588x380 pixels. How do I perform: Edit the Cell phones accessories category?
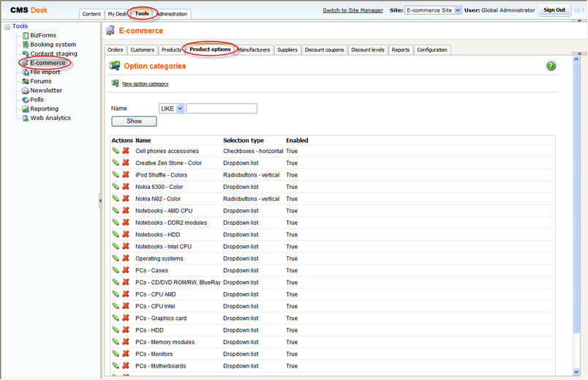tap(116, 151)
